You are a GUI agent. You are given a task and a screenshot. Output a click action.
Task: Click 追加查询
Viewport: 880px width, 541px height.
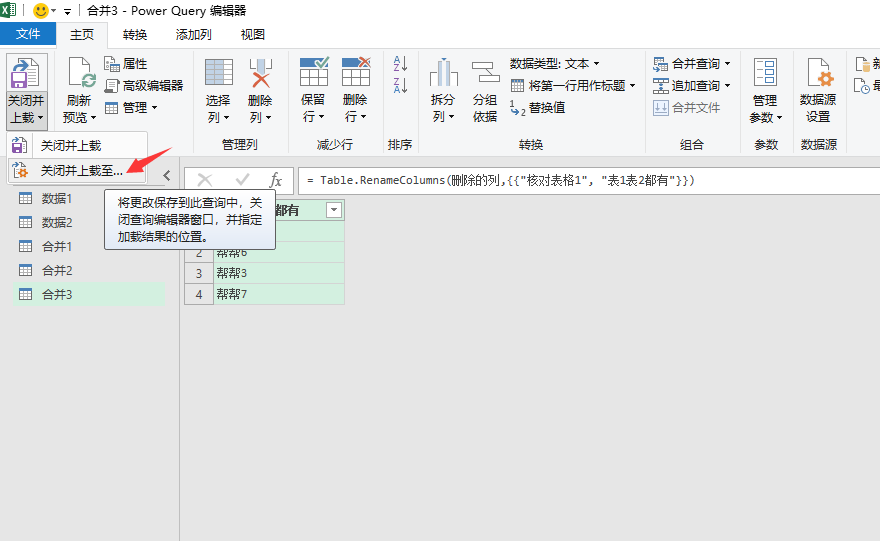point(686,86)
